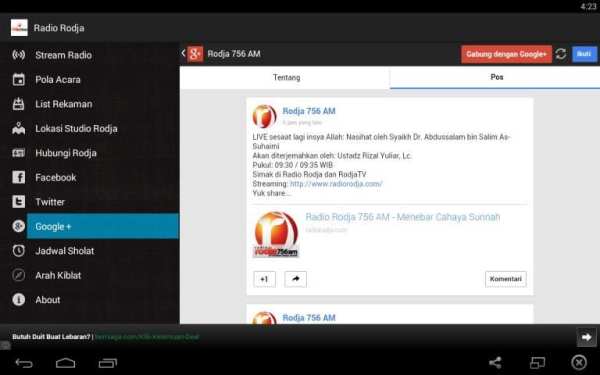
Task: Tap the Radio Rodja app logo
Action: (x=19, y=28)
